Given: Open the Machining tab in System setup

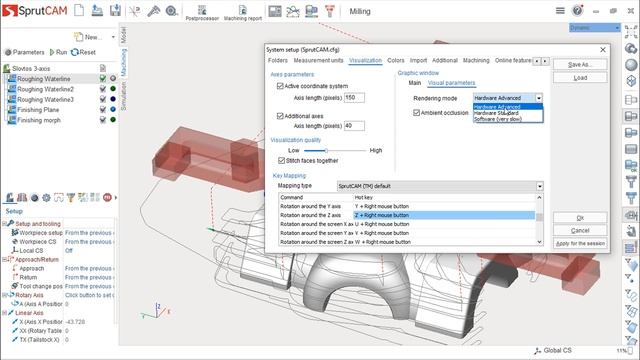Looking at the screenshot, I should tap(476, 60).
